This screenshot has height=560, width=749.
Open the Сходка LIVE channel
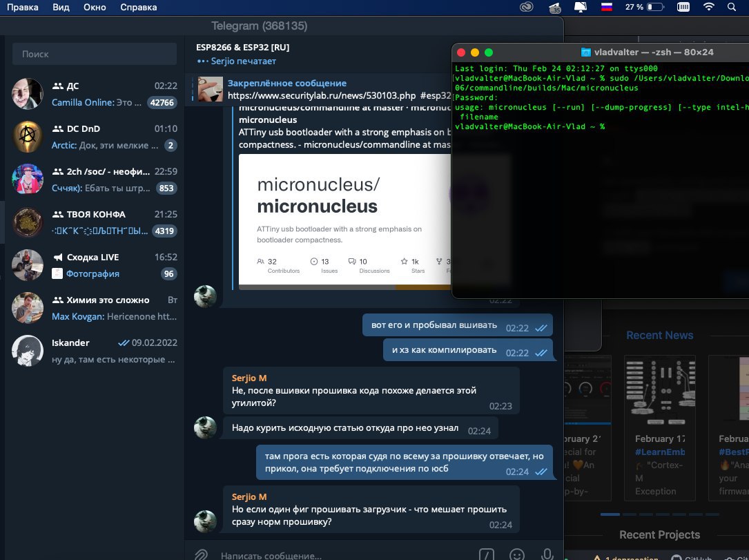pyautogui.click(x=94, y=264)
